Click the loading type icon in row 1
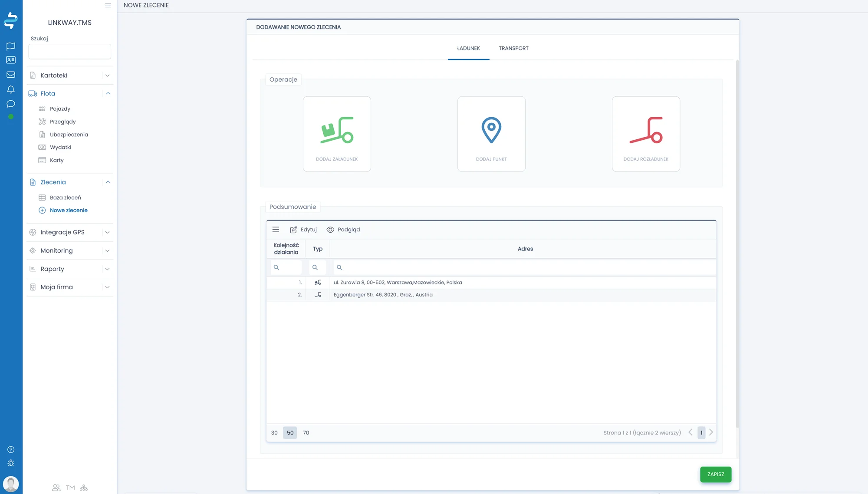The image size is (868, 494). click(x=318, y=283)
